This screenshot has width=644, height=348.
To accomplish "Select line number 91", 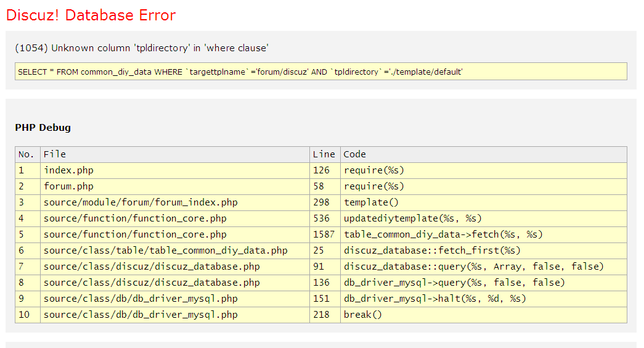I will point(325,267).
